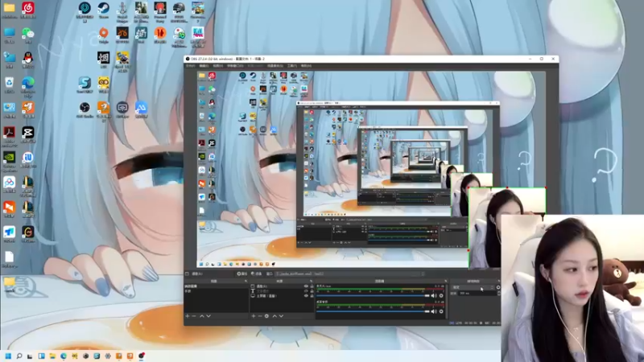Viewport: 644px width, 362px height.
Task: Select the second scene in Scenes list
Action: click(216, 291)
